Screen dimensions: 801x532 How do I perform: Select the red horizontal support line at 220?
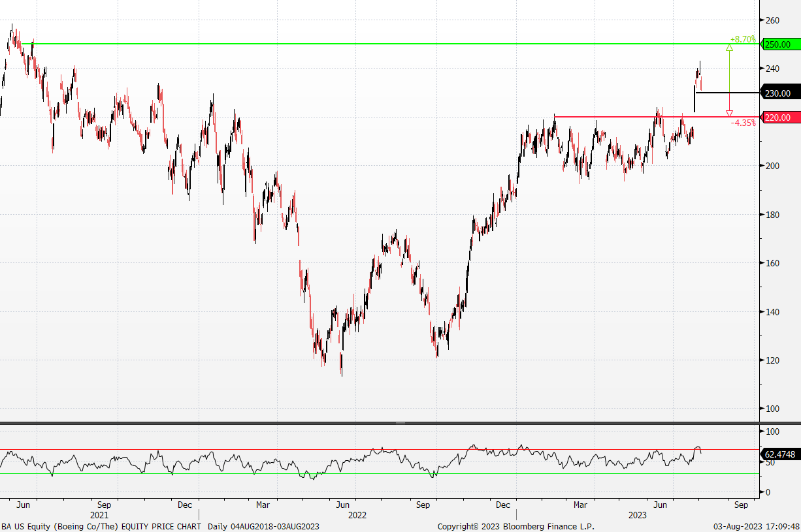(x=657, y=117)
